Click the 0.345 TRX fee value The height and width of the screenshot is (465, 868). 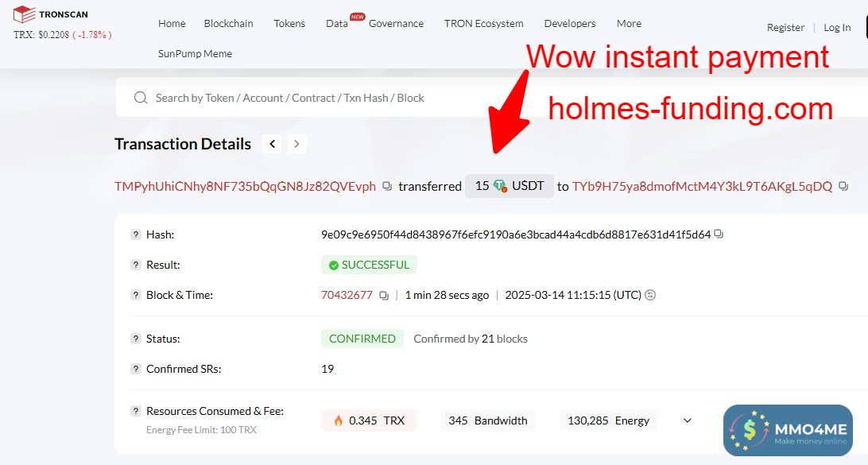point(369,420)
